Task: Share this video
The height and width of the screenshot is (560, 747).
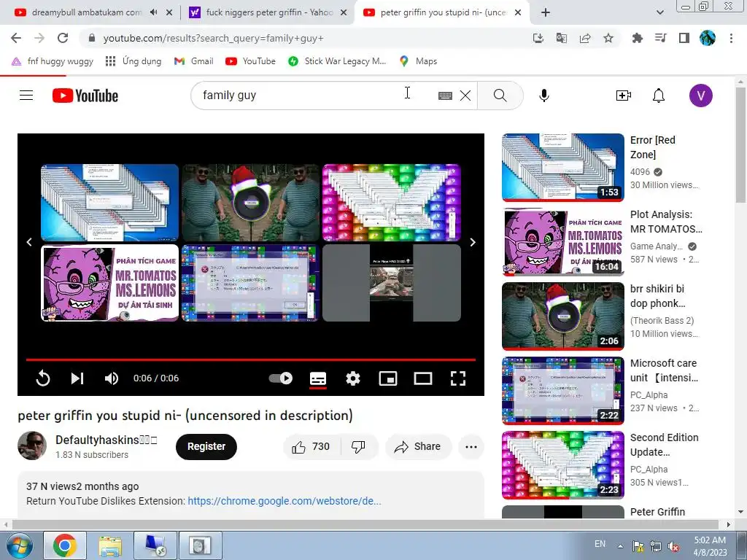Action: (418, 447)
